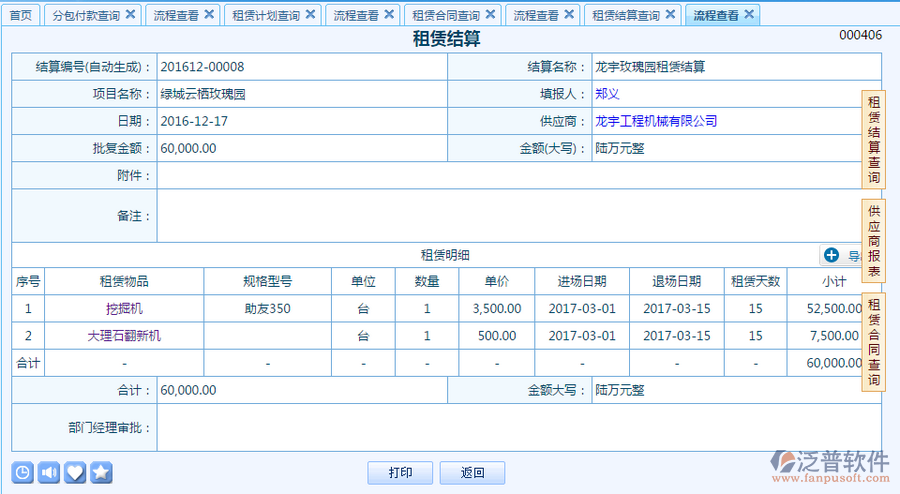This screenshot has width=900, height=494.
Task: Close the 流程查看 tab after 分包付款查询
Action: 209,14
